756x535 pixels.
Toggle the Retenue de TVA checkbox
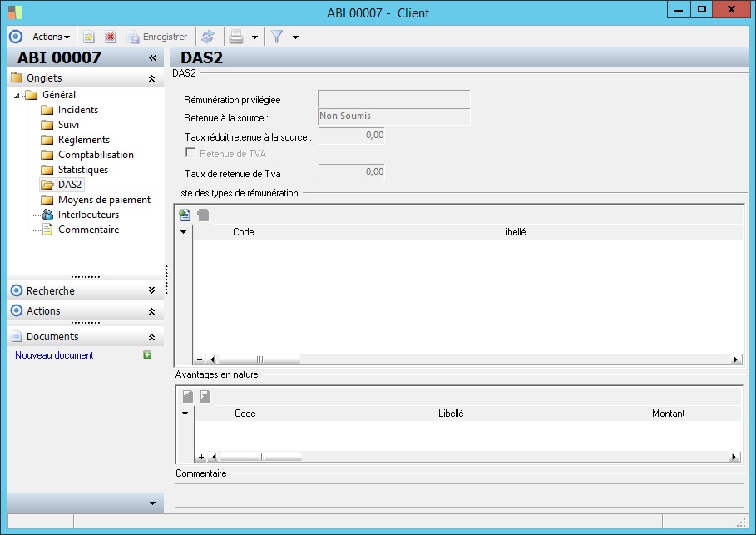(190, 153)
